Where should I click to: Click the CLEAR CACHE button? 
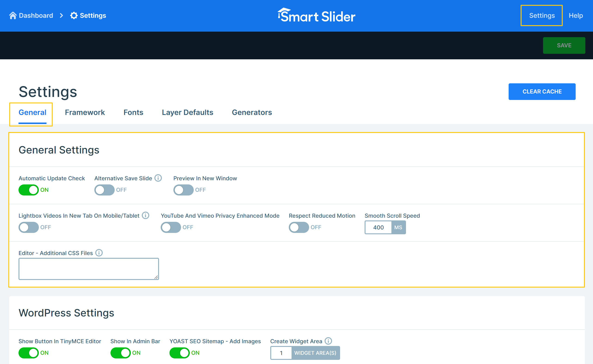(x=542, y=92)
